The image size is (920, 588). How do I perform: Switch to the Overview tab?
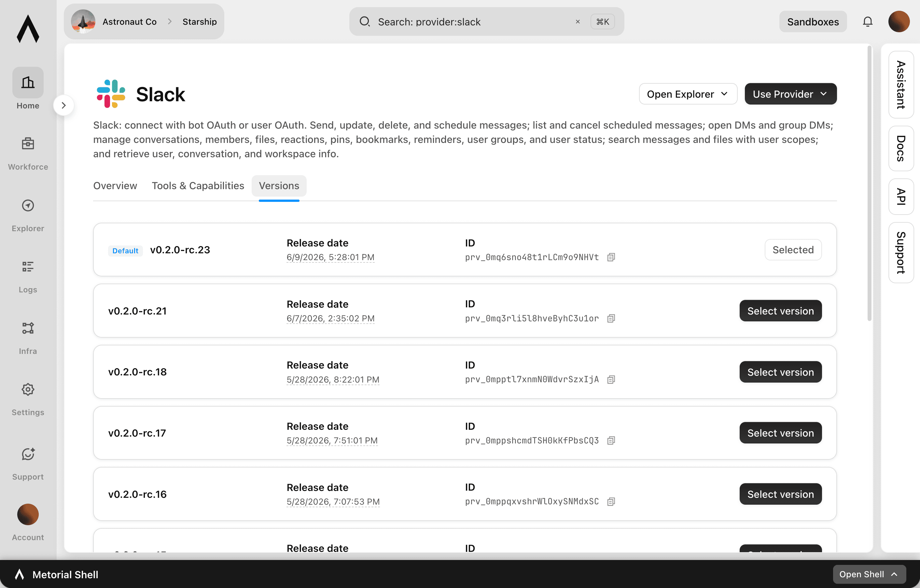[x=115, y=186]
